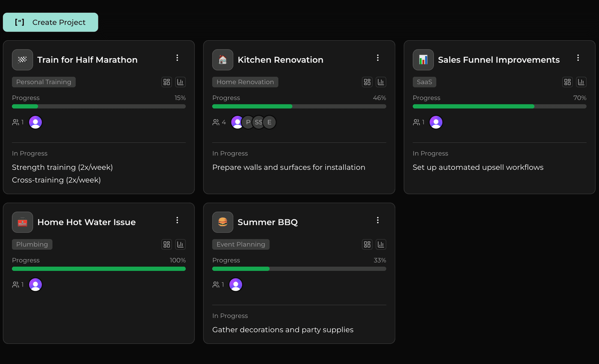
Task: Open board view icon on Kitchen Renovation
Action: [x=367, y=82]
